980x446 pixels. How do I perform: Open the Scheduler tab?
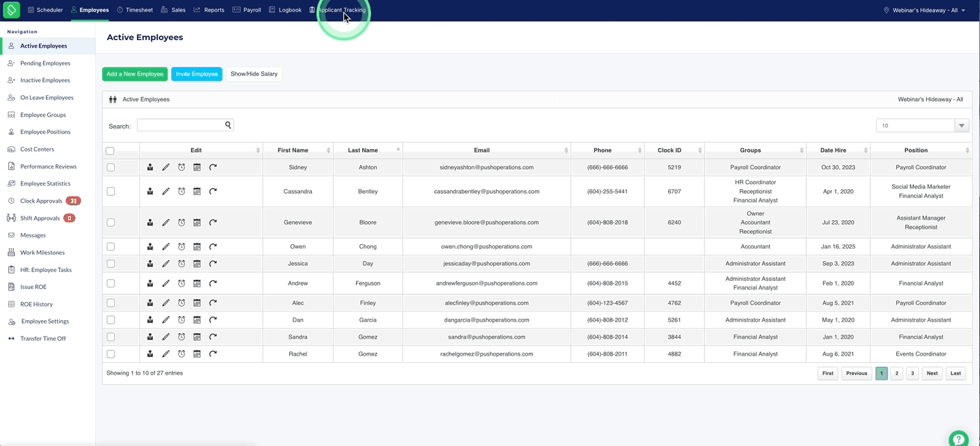46,10
